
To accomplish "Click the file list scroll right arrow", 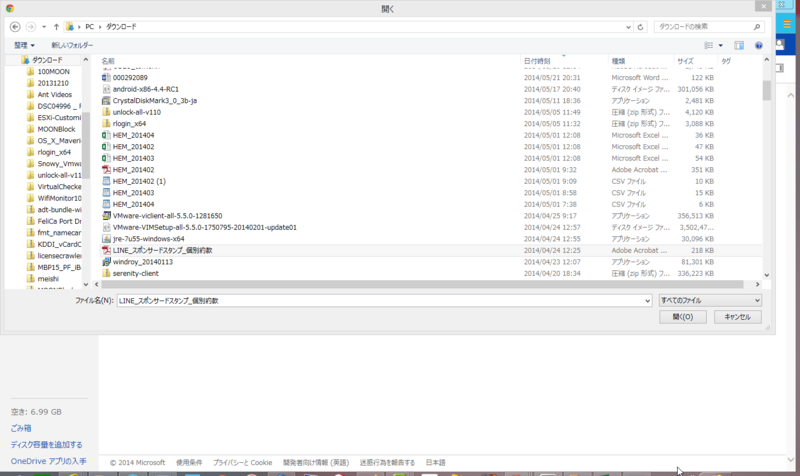I will click(x=757, y=284).
